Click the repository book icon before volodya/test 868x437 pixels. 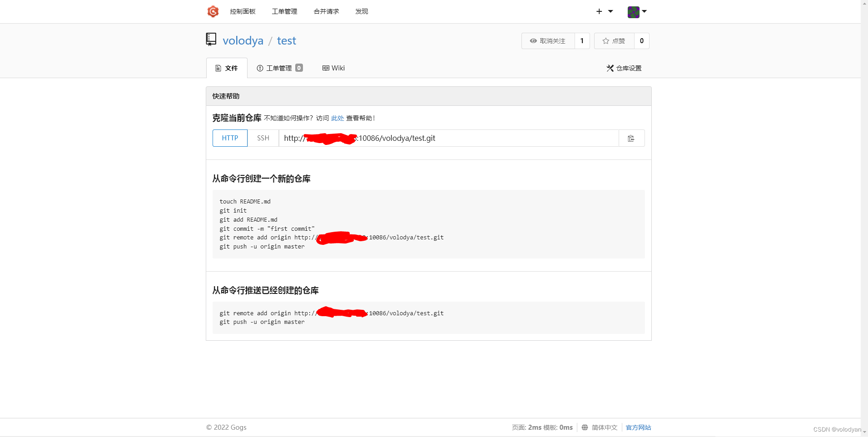tap(211, 39)
